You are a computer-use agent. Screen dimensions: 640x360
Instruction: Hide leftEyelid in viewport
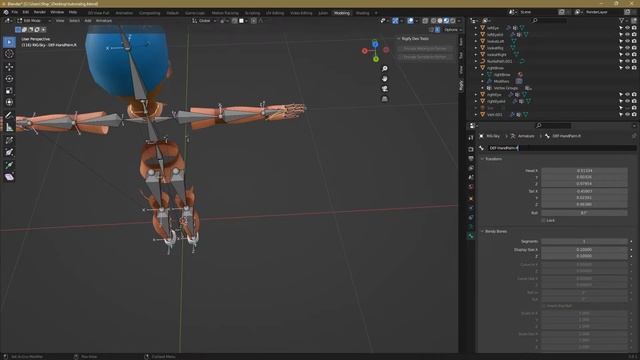coord(627,35)
